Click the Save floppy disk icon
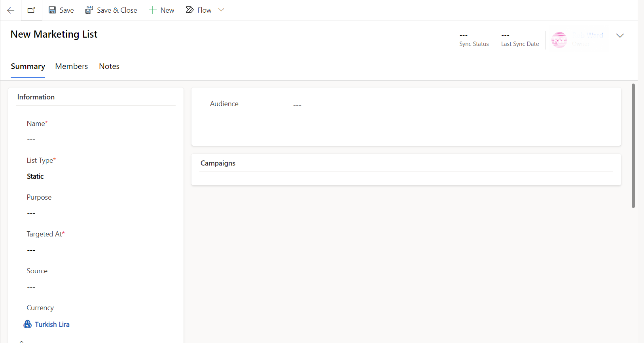 click(x=52, y=10)
